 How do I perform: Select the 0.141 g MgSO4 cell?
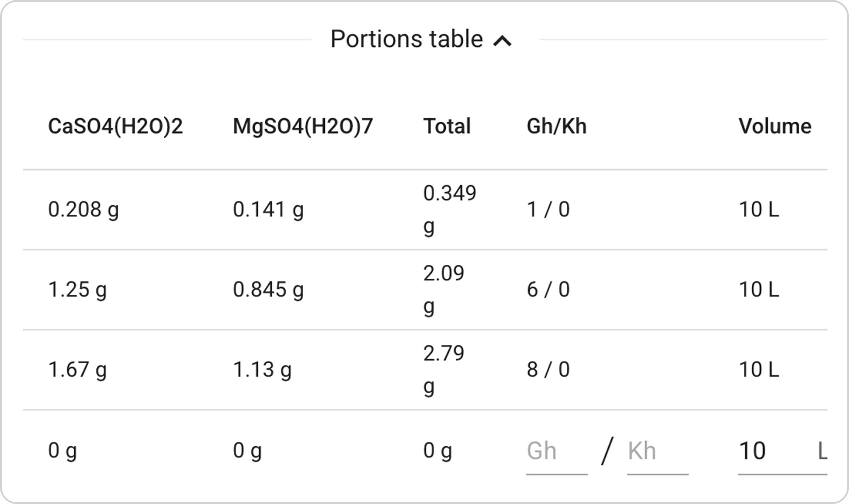coord(268,210)
